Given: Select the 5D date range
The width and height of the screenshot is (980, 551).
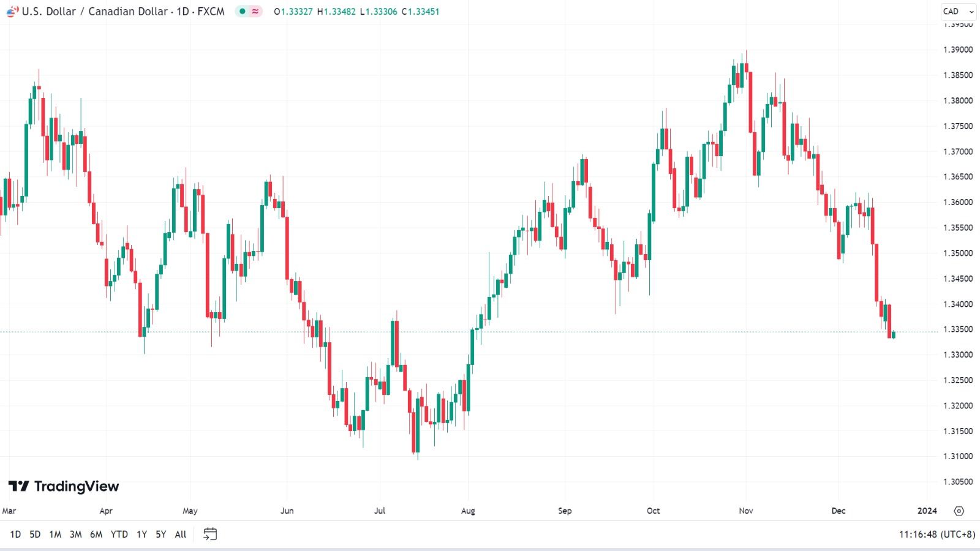Looking at the screenshot, I should click(x=35, y=534).
